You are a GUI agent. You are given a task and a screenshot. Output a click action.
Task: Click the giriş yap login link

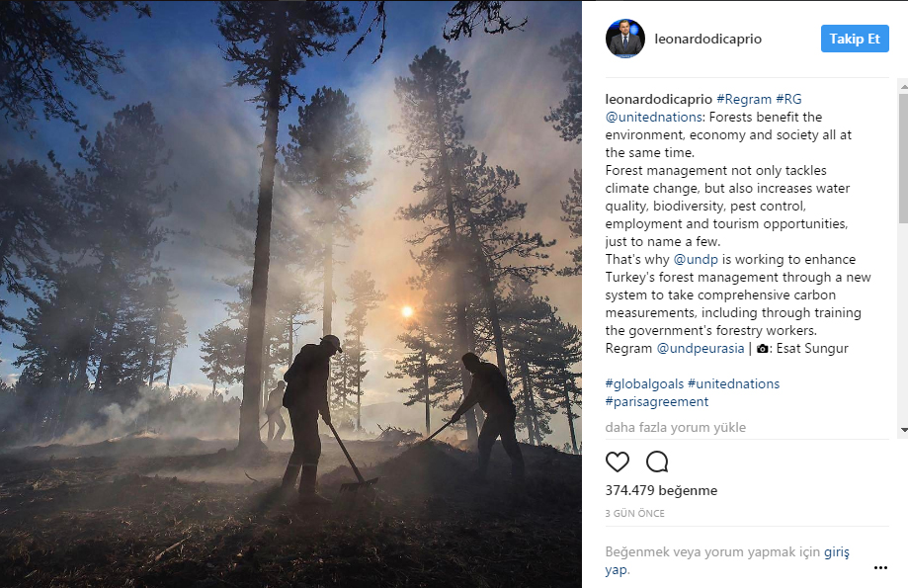(836, 552)
